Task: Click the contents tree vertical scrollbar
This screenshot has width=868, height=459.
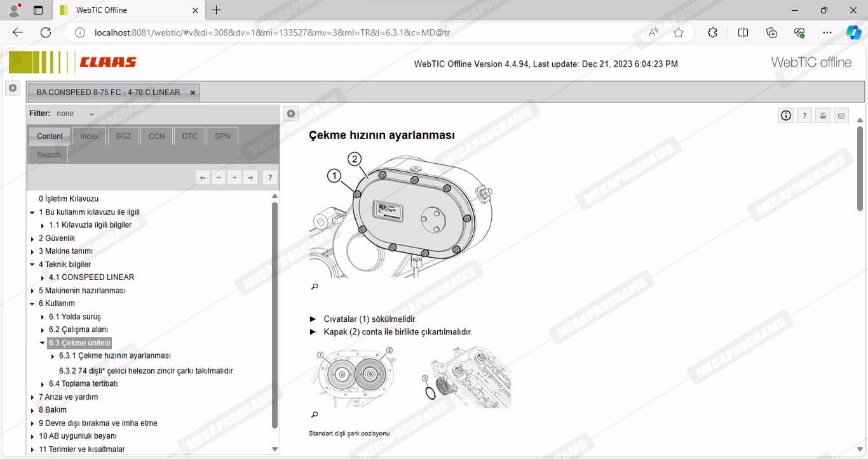Action: (275, 314)
